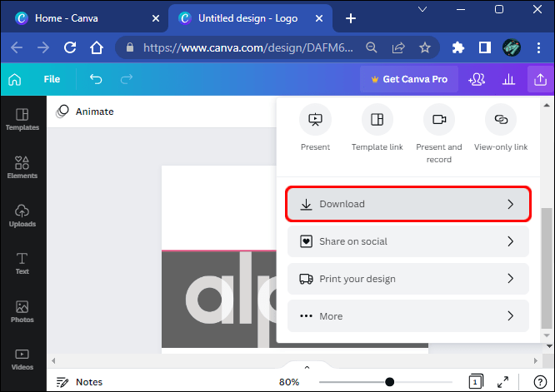The image size is (555, 392).
Task: Open the Videos sidebar panel
Action: 22,360
